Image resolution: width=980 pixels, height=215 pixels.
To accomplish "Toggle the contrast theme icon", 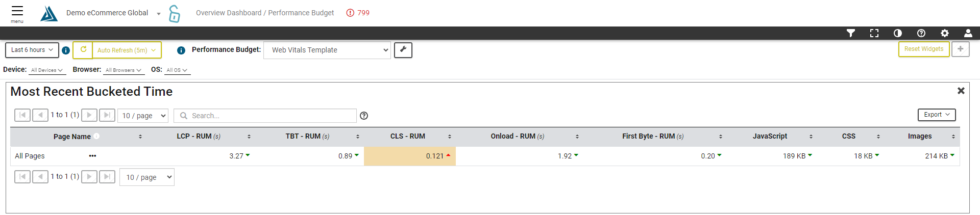I will pyautogui.click(x=898, y=33).
